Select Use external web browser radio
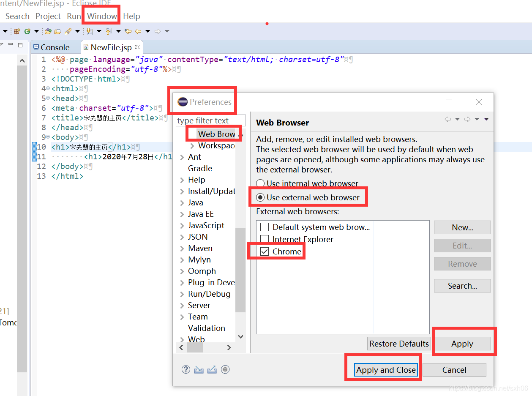The width and height of the screenshot is (532, 396). 261,197
